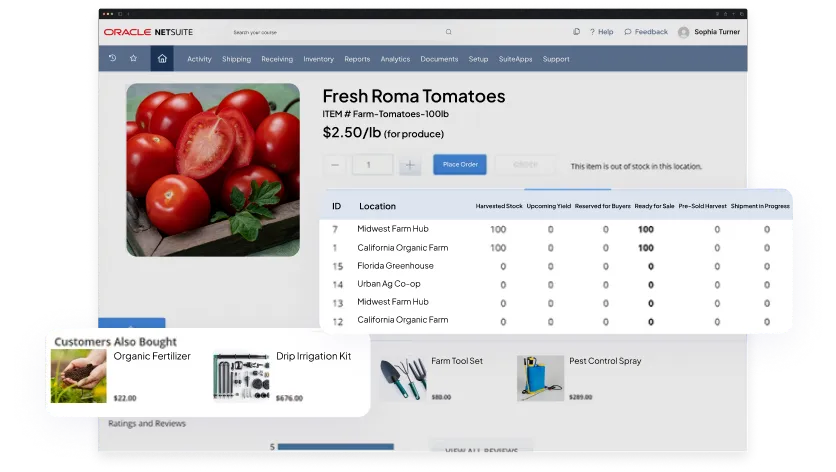Click the Ratings and Reviews heading
The width and height of the screenshot is (836, 472).
(147, 423)
